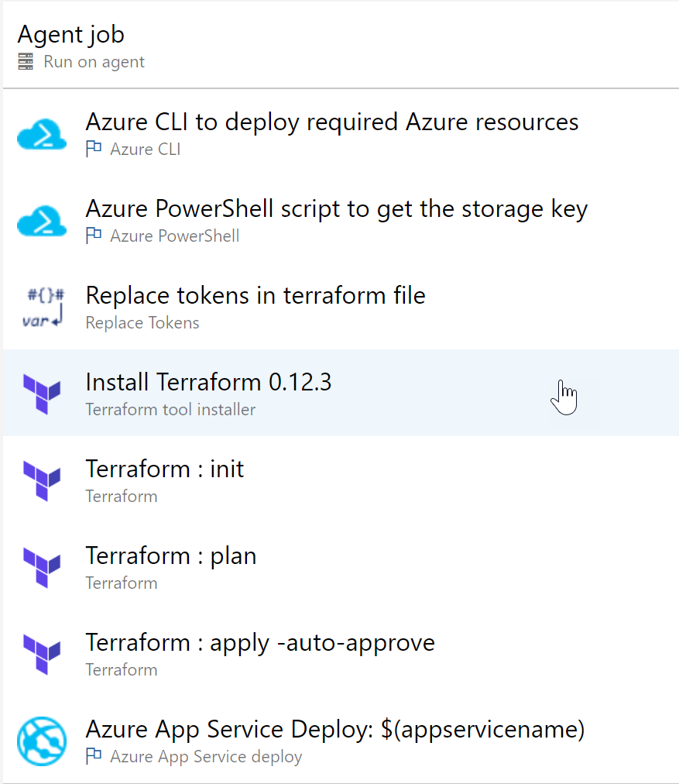Open Terraform : apply -auto-approve task
This screenshot has height=784, width=679.
click(x=341, y=655)
